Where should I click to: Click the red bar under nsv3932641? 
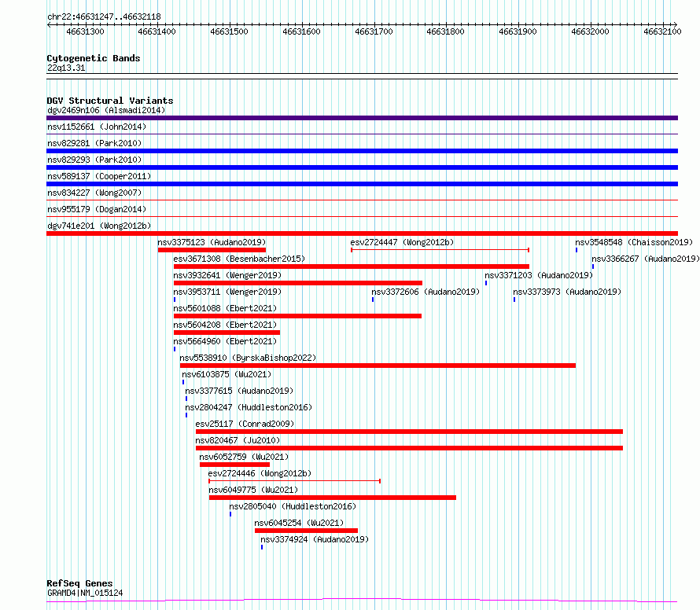tap(298, 283)
